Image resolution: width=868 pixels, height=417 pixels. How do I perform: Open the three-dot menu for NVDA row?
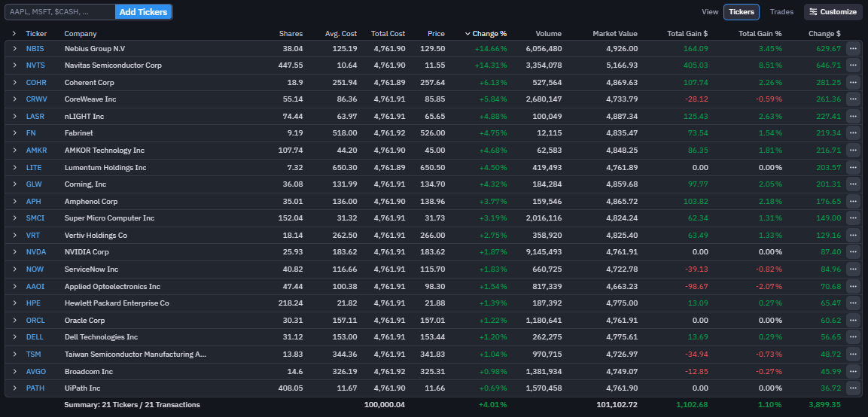tap(853, 252)
